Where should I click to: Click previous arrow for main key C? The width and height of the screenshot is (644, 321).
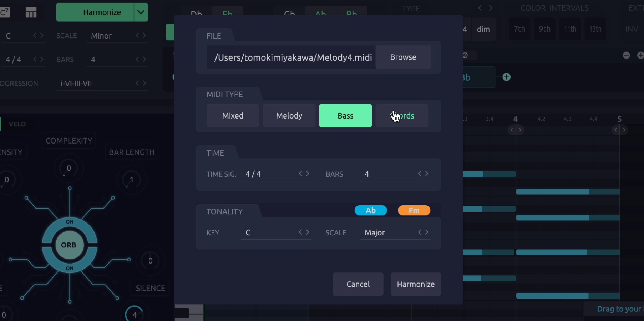tap(35, 35)
